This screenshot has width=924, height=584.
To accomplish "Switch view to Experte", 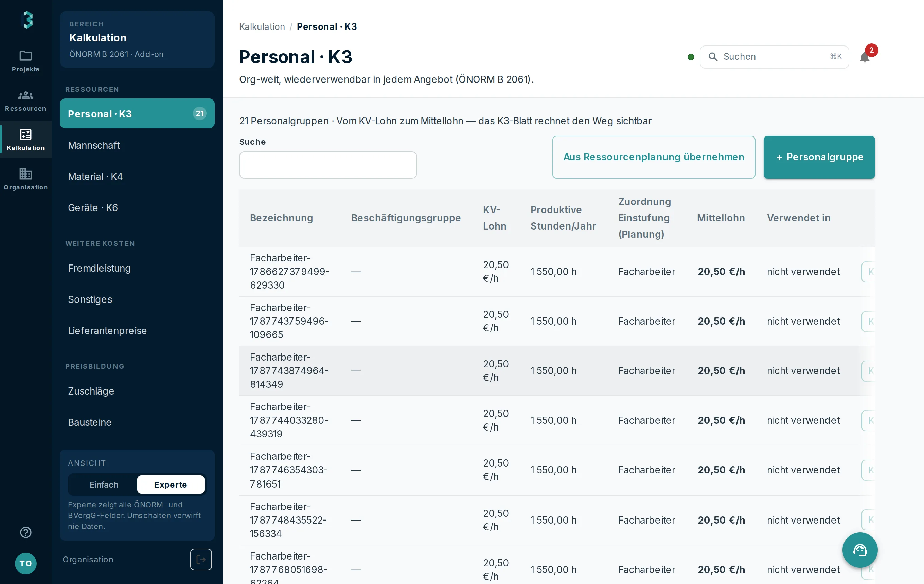I will pos(171,485).
